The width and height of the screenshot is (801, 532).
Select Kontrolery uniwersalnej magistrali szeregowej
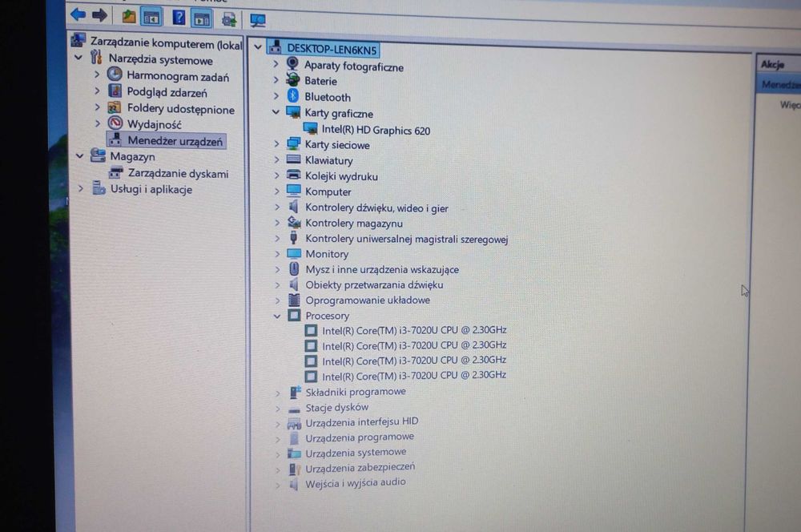(406, 239)
